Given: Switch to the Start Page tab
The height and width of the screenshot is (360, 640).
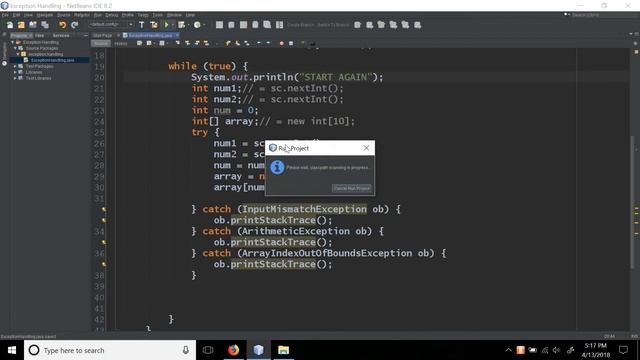Looking at the screenshot, I should (x=102, y=36).
